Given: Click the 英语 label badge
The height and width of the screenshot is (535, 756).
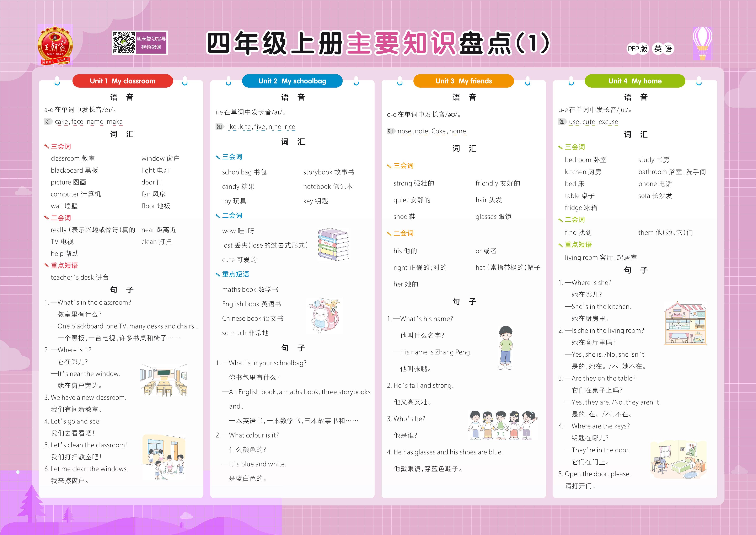Looking at the screenshot, I should [x=663, y=49].
